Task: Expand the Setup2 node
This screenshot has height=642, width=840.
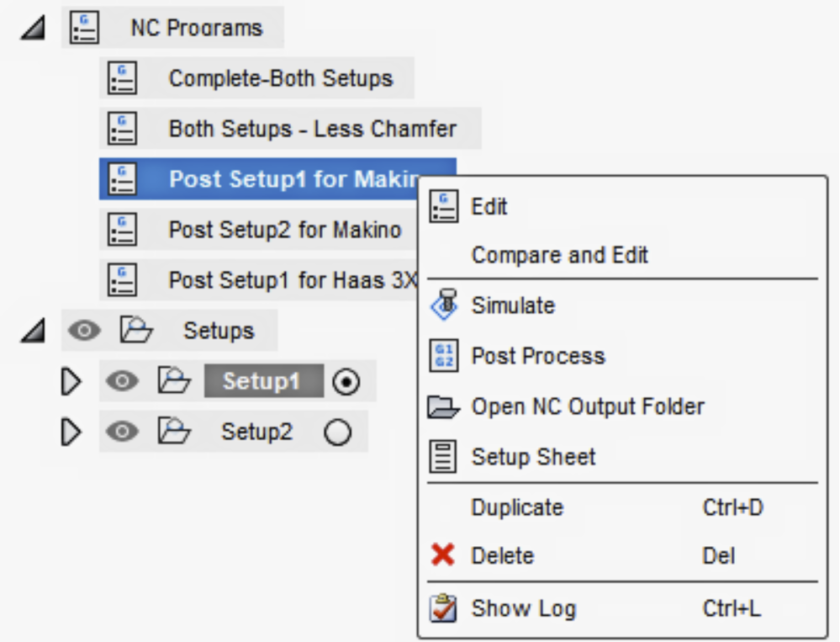Action: (71, 431)
